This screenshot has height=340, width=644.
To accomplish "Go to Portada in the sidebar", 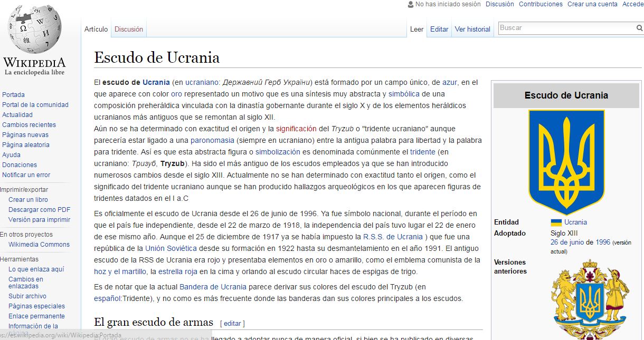I will point(13,95).
